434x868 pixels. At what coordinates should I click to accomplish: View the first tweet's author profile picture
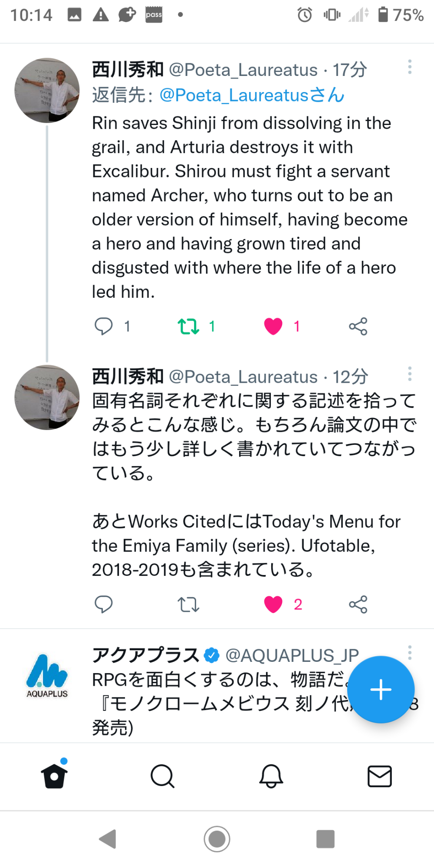point(47,90)
